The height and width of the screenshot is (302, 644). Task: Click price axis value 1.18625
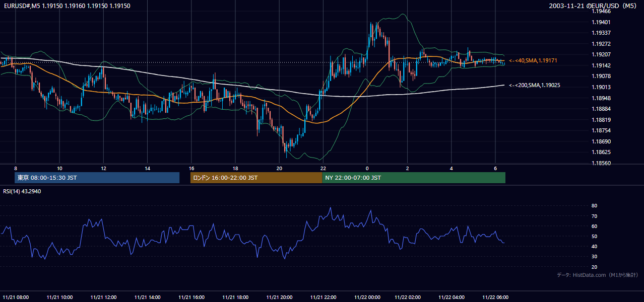point(601,152)
